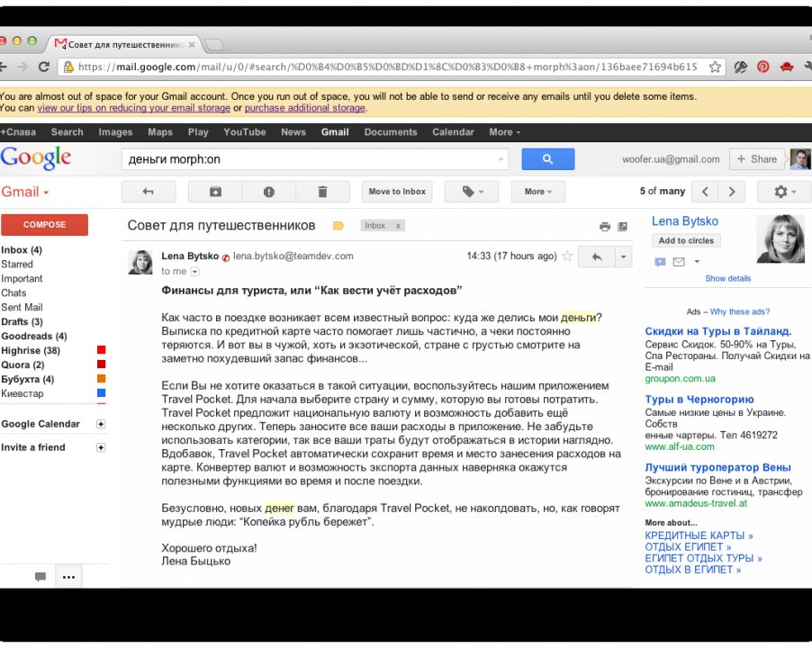812x648 pixels.
Task: Click the blue Киевстар label color swatch
Action: (x=102, y=393)
